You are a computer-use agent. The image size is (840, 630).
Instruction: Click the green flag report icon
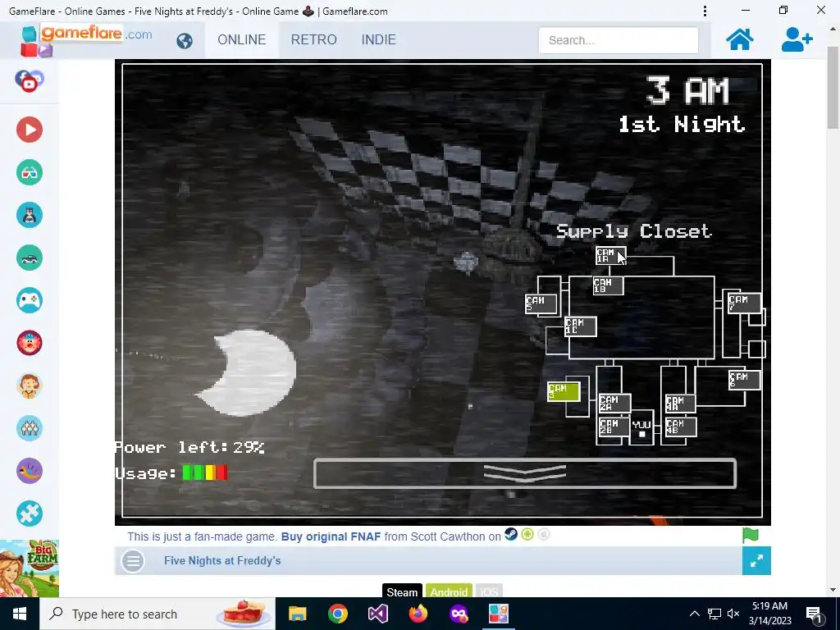[751, 535]
